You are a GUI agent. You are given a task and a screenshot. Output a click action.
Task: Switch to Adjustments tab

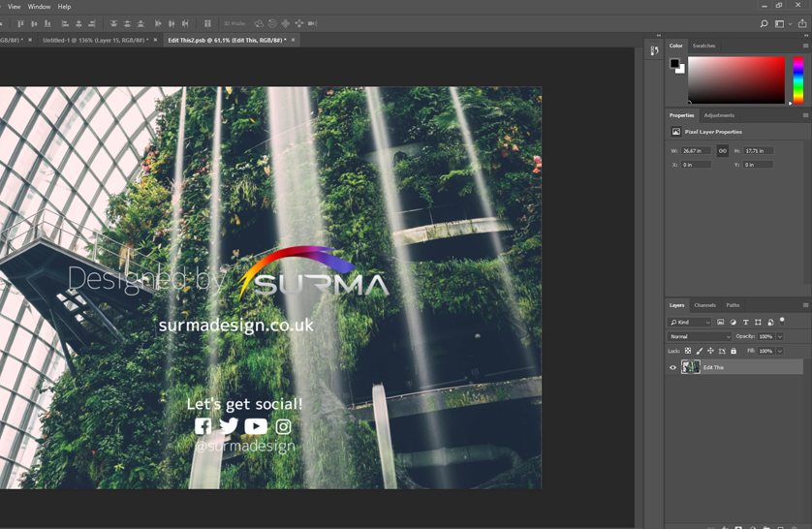click(719, 115)
